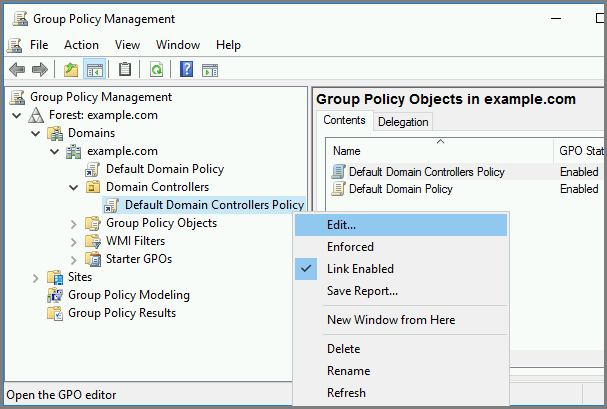
Task: Click the Forward arrow toolbar icon
Action: pos(39,69)
